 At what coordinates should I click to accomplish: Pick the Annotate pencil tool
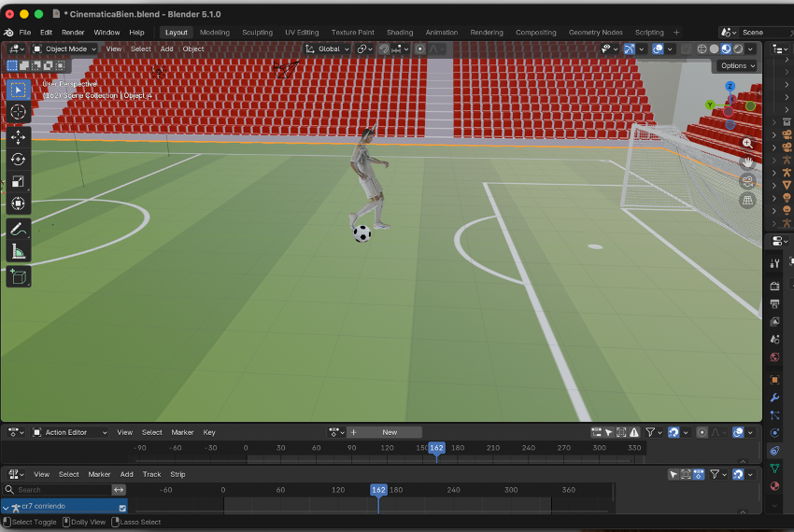pos(18,229)
